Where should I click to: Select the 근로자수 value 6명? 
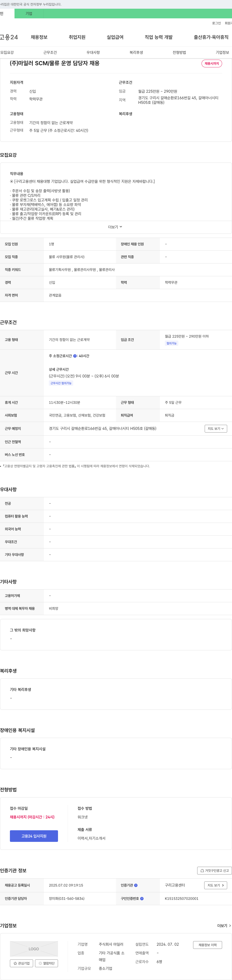point(159,961)
